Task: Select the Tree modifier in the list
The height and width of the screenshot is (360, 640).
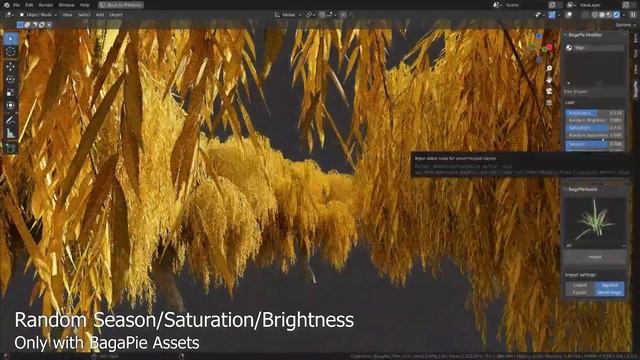Action: point(595,48)
